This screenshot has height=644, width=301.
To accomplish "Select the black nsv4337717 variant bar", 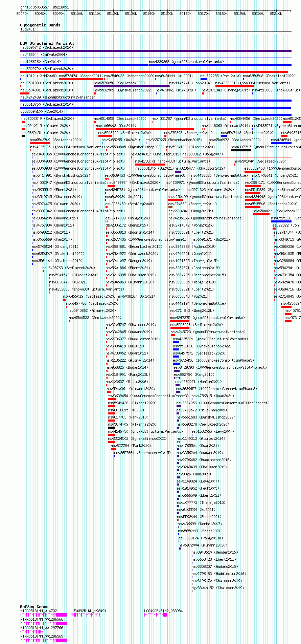I will click(241, 150).
